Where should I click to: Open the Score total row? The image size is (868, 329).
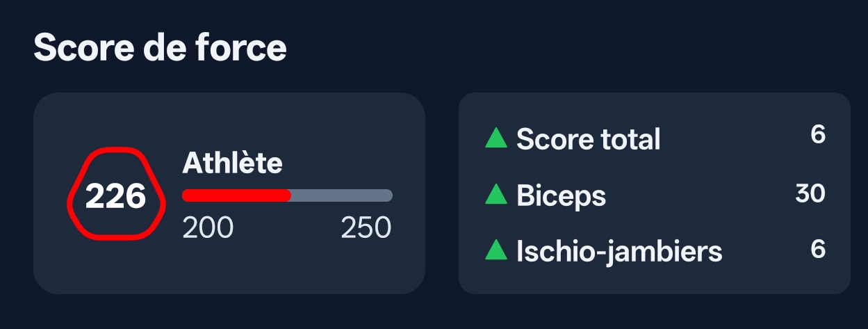[x=655, y=138]
